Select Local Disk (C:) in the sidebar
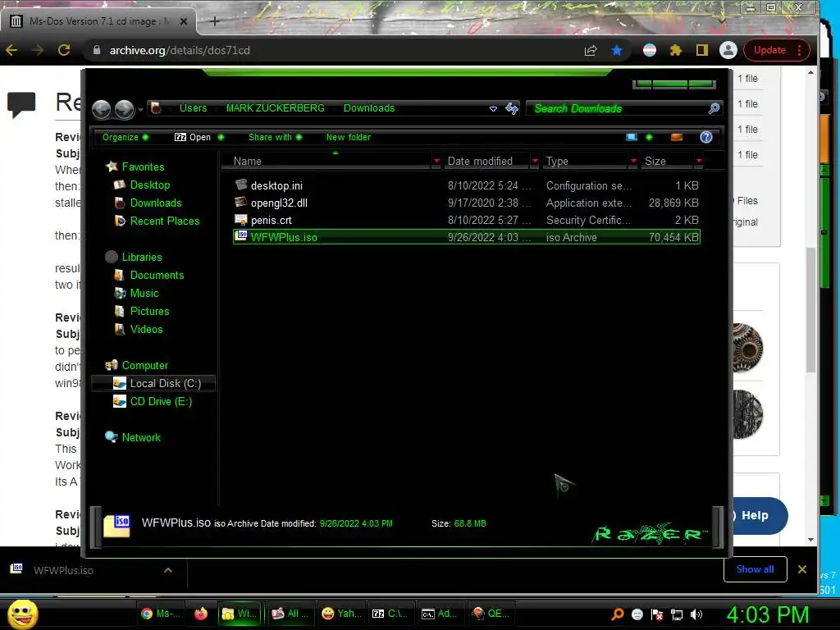 153,383
